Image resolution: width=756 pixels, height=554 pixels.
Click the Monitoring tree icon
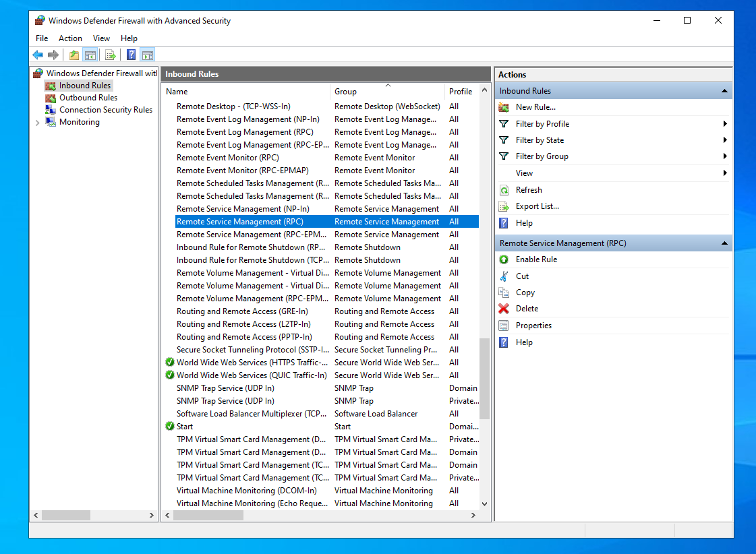tap(51, 122)
